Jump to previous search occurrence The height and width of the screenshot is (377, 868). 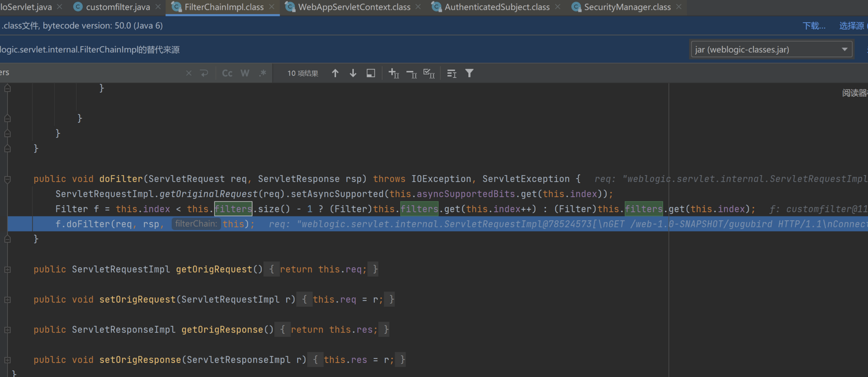tap(335, 73)
